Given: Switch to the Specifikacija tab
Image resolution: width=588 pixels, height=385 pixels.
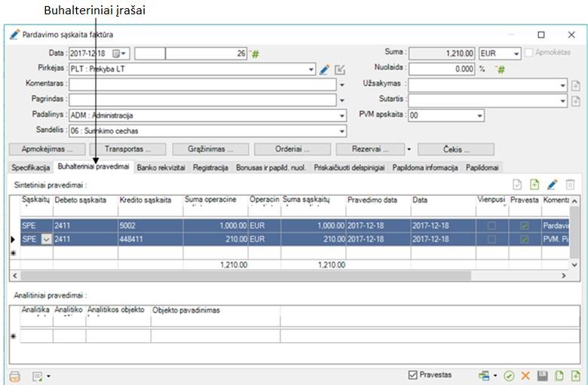Looking at the screenshot, I should tap(31, 167).
